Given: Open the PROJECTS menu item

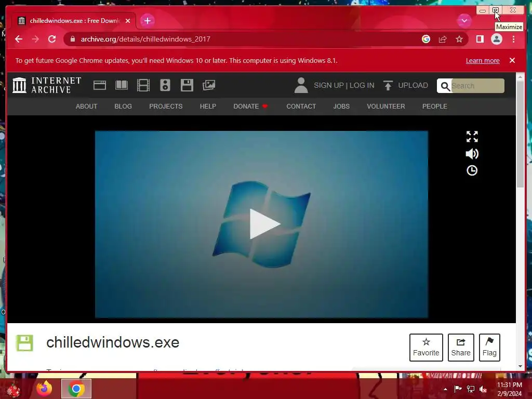Looking at the screenshot, I should [166, 106].
